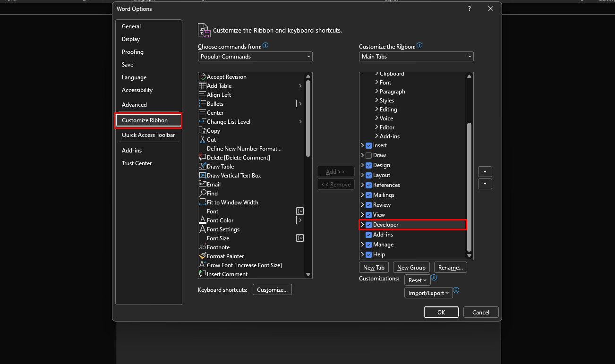
Task: Click the Bullets list icon
Action: pos(203,103)
